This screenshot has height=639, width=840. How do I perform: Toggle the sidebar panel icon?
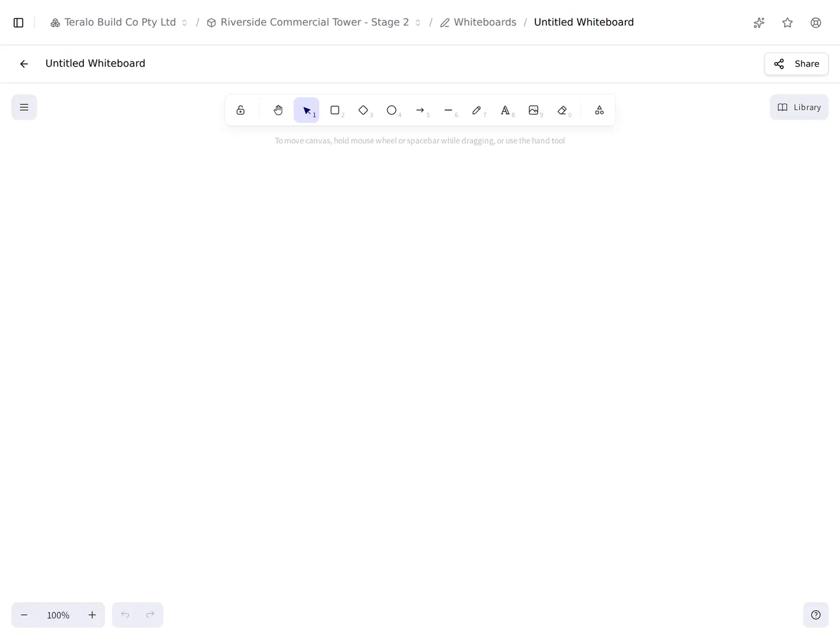(19, 22)
